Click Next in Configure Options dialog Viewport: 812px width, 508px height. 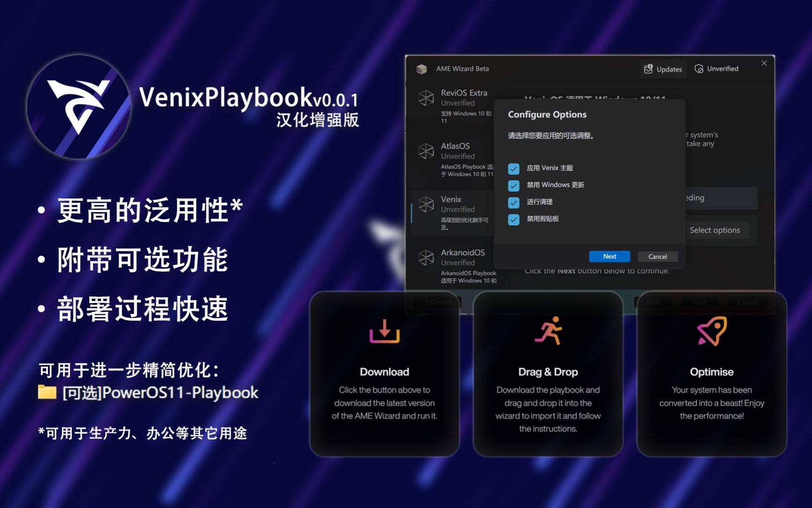[x=609, y=256]
